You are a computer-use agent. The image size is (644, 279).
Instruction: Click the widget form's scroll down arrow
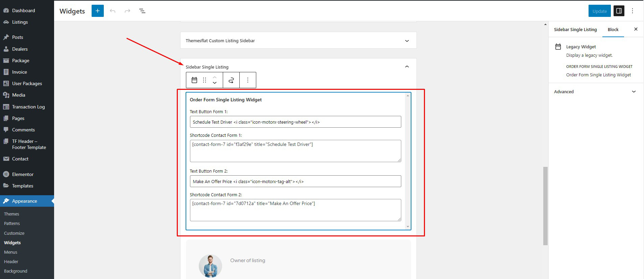tap(408, 227)
